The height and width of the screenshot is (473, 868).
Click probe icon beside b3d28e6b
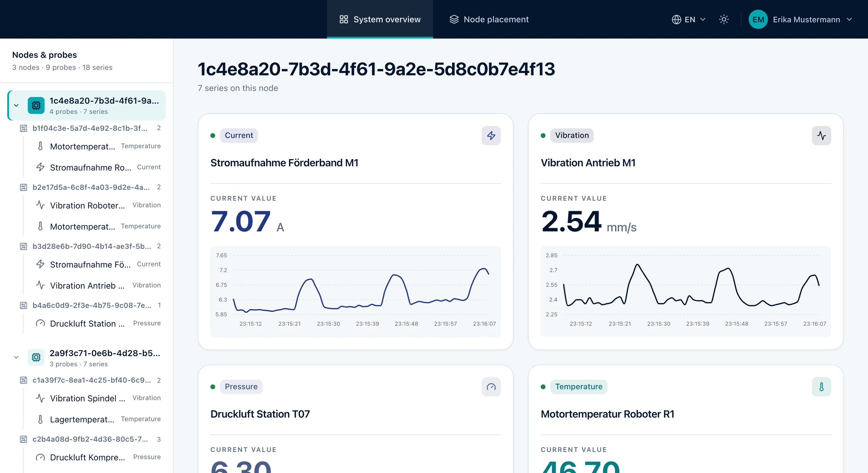click(x=24, y=247)
